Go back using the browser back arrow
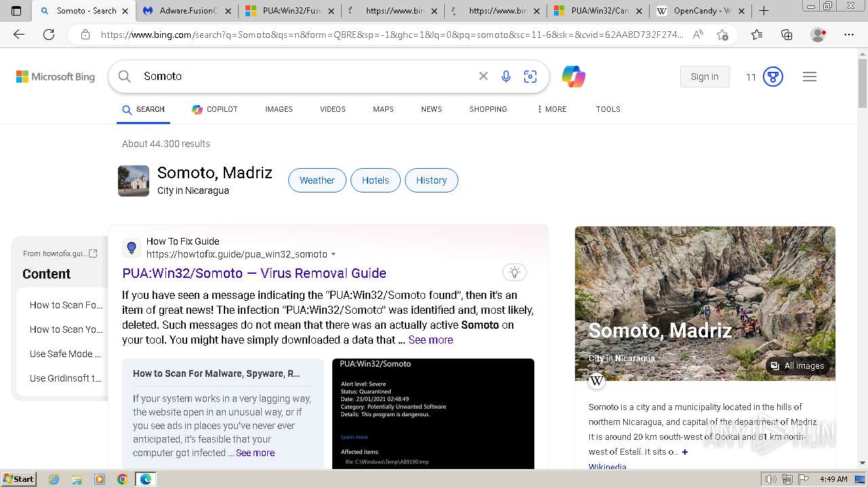The height and width of the screenshot is (488, 868). [x=19, y=35]
